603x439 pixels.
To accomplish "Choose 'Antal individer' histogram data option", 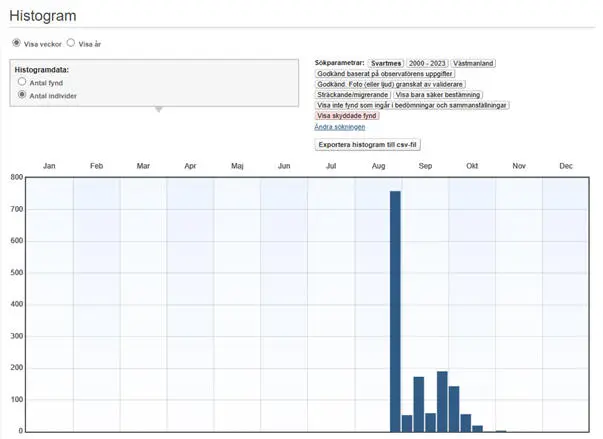I will [x=23, y=95].
